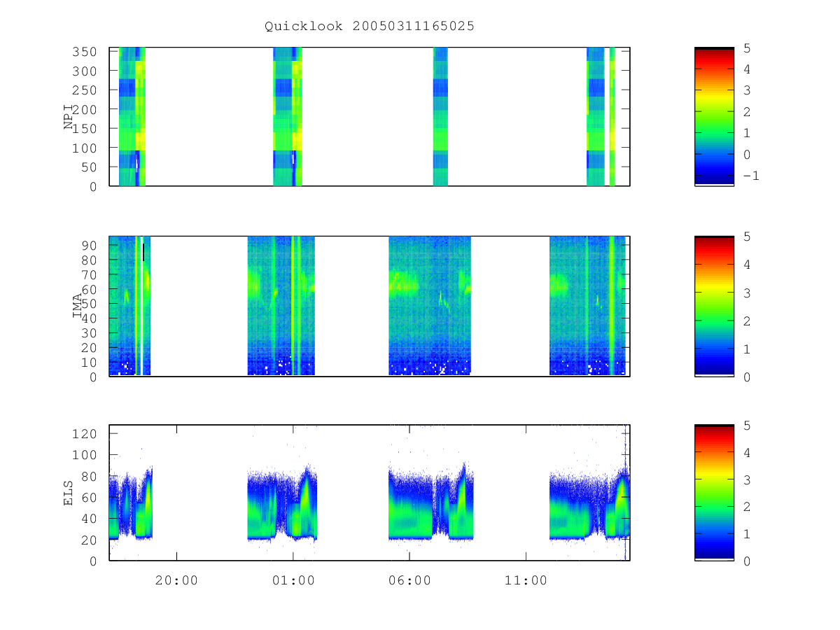Screen dimensions: 840x630
Task: Select the 06:00 time axis label
Action: click(x=409, y=580)
